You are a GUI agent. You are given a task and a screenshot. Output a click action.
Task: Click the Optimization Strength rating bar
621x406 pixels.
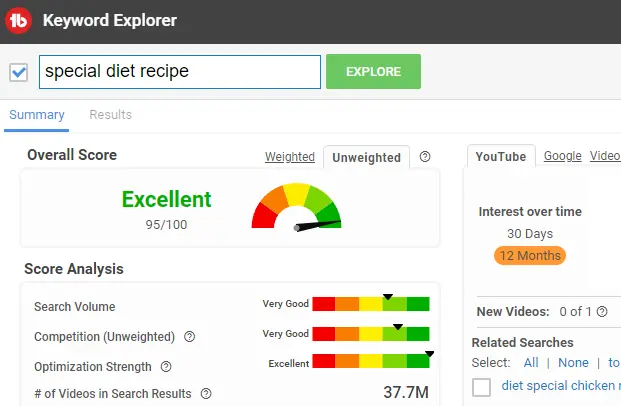[371, 361]
